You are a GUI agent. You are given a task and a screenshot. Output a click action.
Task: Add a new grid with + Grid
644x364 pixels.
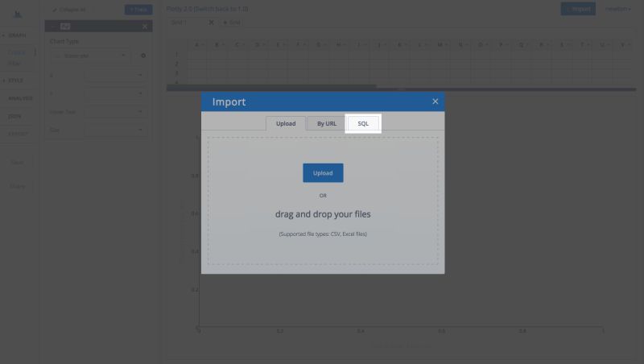click(232, 23)
